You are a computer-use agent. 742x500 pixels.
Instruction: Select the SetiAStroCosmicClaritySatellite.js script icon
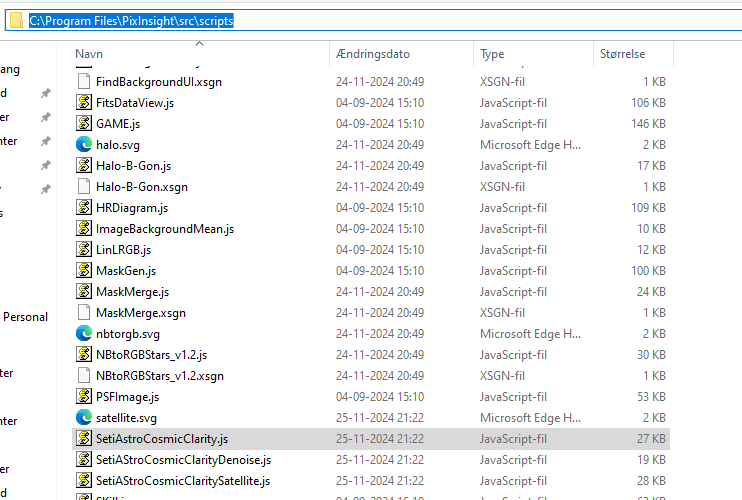click(84, 480)
